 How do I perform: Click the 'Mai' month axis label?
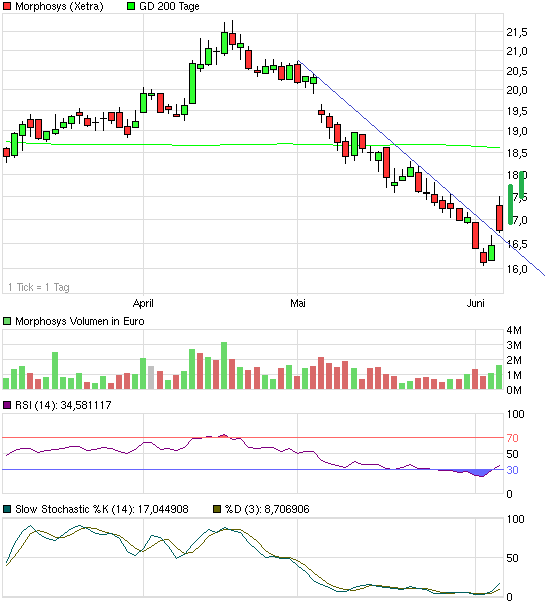pyautogui.click(x=298, y=303)
